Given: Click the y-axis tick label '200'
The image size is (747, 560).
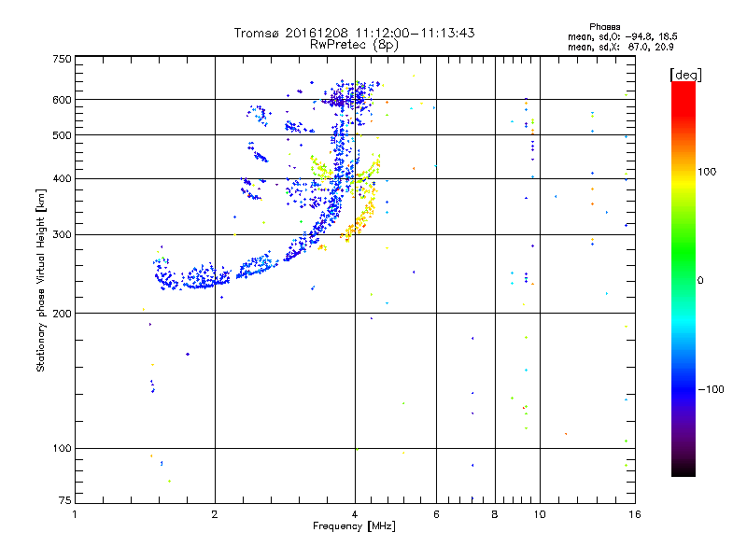Looking at the screenshot, I should 62,314.
